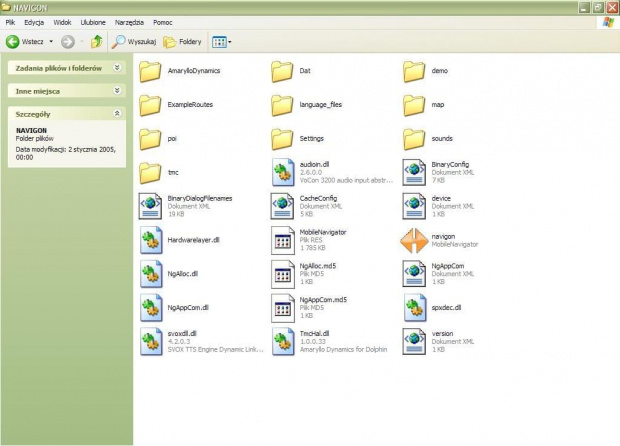Select the NgAlloc.md5 file
Screen dimensions: 620x446
coord(282,274)
